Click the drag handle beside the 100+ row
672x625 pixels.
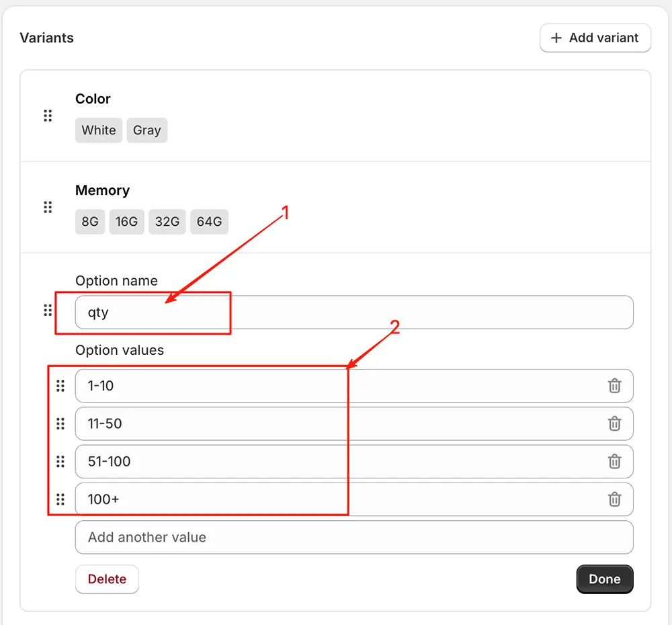click(60, 499)
